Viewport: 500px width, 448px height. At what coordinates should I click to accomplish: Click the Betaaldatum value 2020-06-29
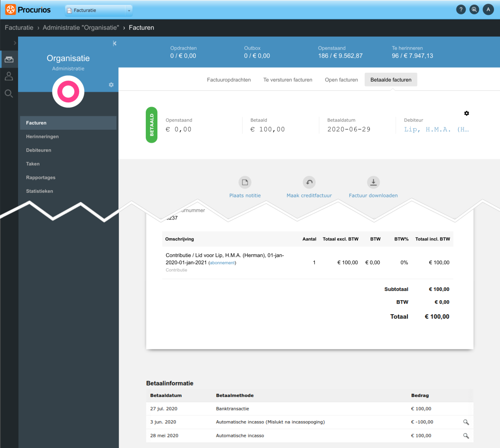pyautogui.click(x=349, y=130)
